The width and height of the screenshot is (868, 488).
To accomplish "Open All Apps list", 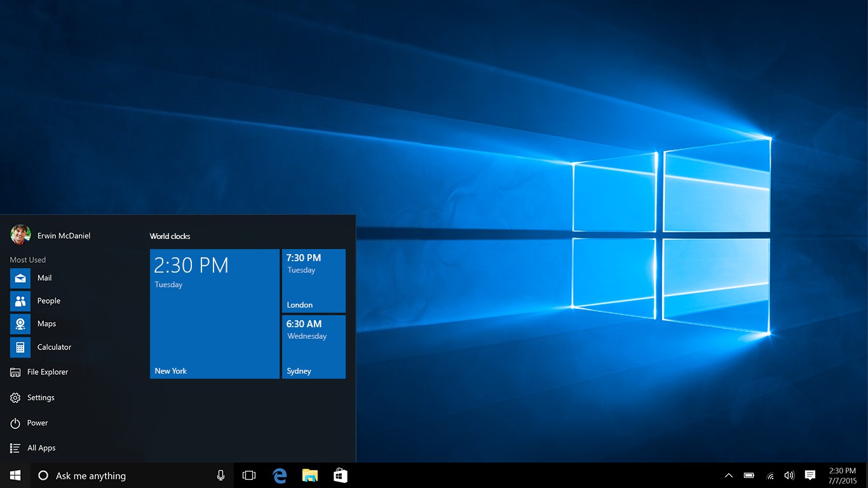I will tap(39, 447).
